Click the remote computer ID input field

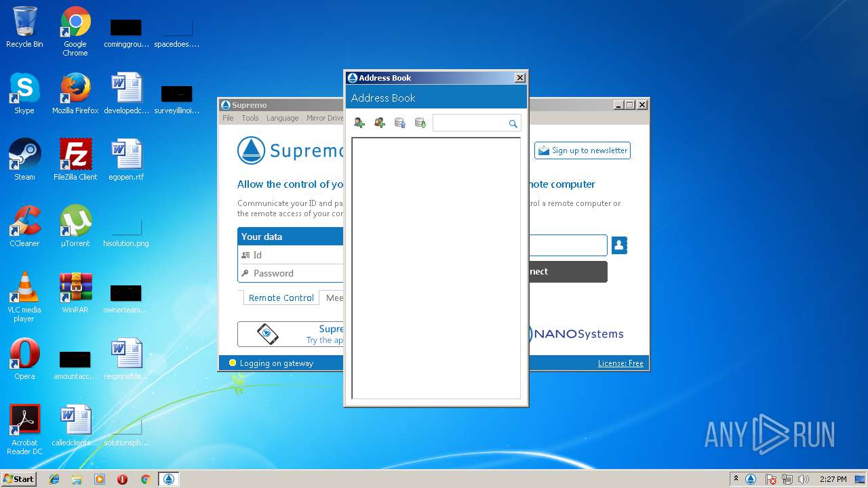click(x=568, y=245)
